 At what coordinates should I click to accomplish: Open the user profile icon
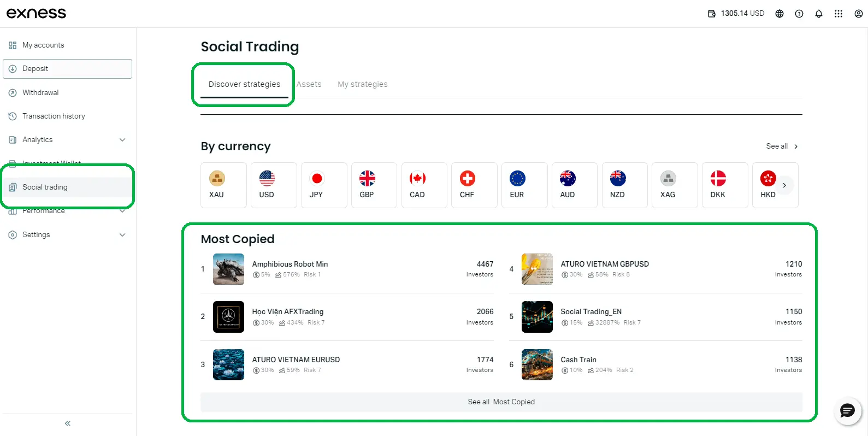point(858,14)
